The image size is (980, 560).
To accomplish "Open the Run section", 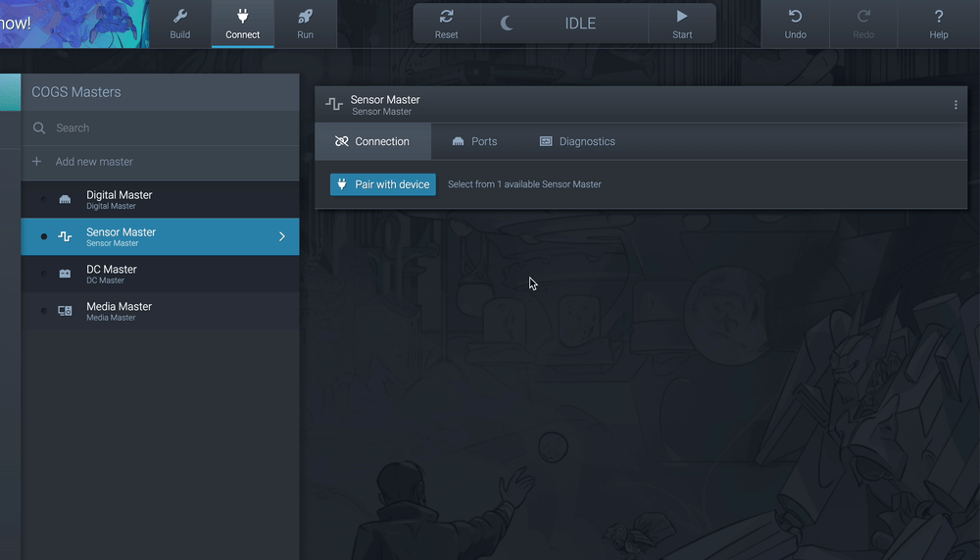I will [305, 24].
